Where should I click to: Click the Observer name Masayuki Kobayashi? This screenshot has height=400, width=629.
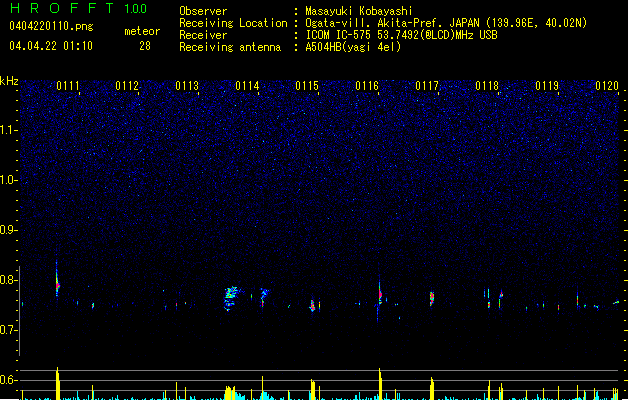click(359, 11)
